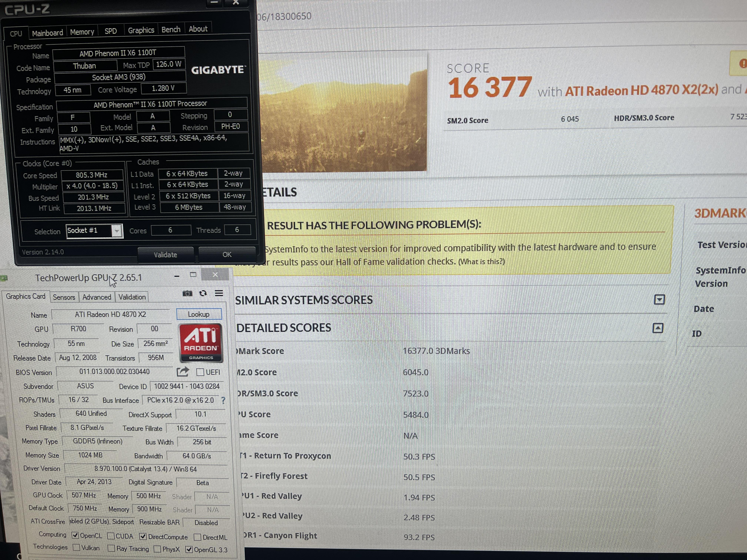Open the Socket #1 selection dropdown
747x560 pixels.
(x=117, y=231)
